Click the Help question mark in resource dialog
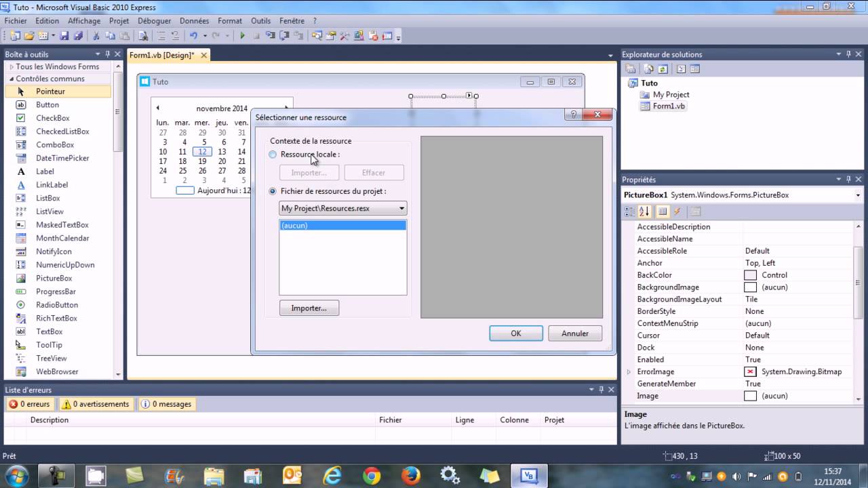Viewport: 868px width, 488px height. pos(574,115)
